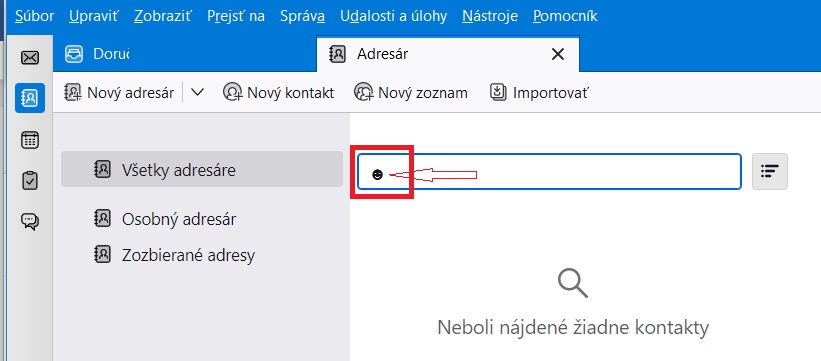The height and width of the screenshot is (361, 821).
Task: Click the list display options icon
Action: tap(770, 171)
